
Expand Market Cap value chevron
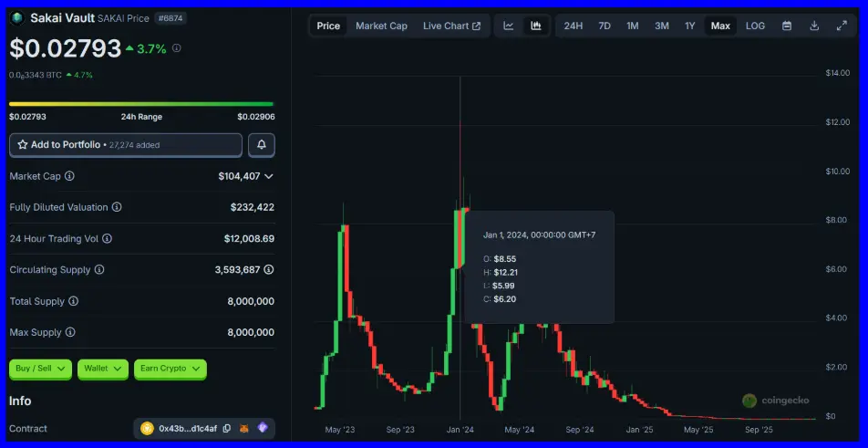click(268, 176)
